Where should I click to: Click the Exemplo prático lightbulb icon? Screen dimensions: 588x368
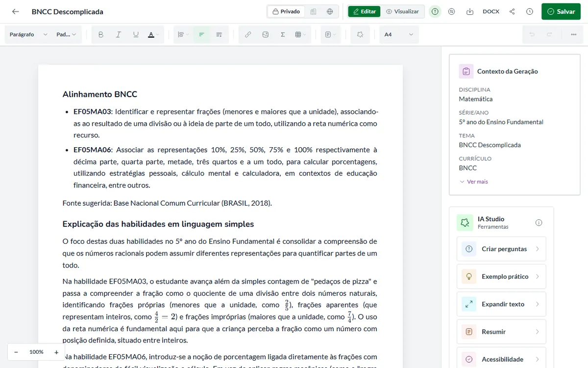coord(469,276)
